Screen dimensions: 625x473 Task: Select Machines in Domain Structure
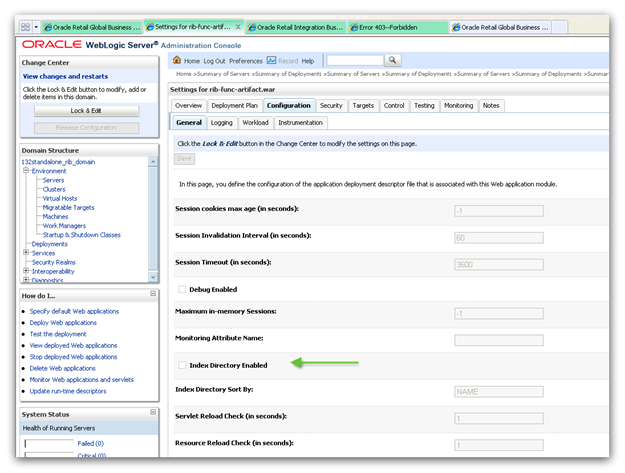[55, 217]
